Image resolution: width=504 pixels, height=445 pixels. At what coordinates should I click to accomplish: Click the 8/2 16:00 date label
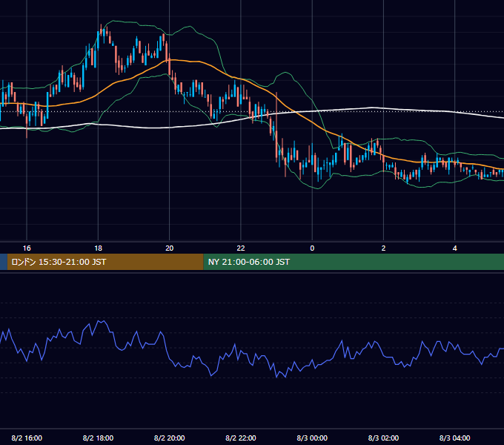coord(27,438)
